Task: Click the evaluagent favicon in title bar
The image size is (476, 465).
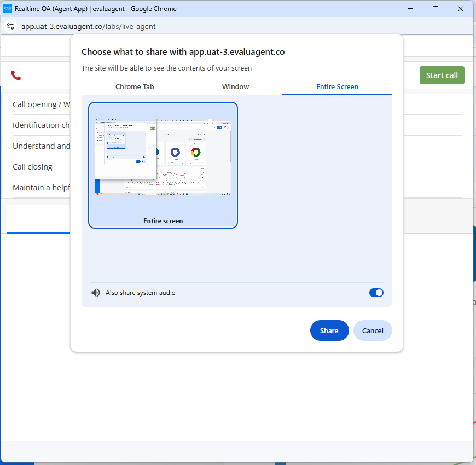Action: tap(8, 9)
